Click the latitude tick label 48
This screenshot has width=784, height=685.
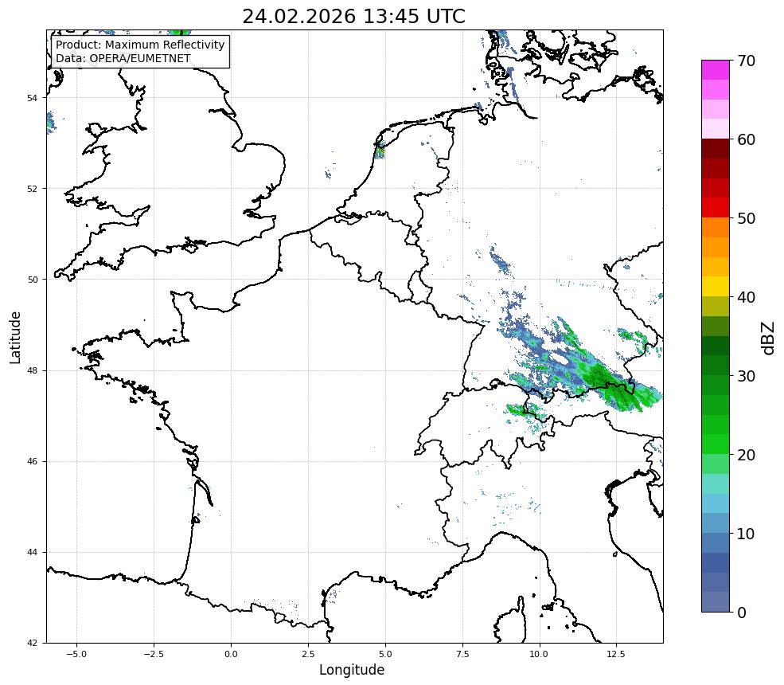tap(32, 370)
